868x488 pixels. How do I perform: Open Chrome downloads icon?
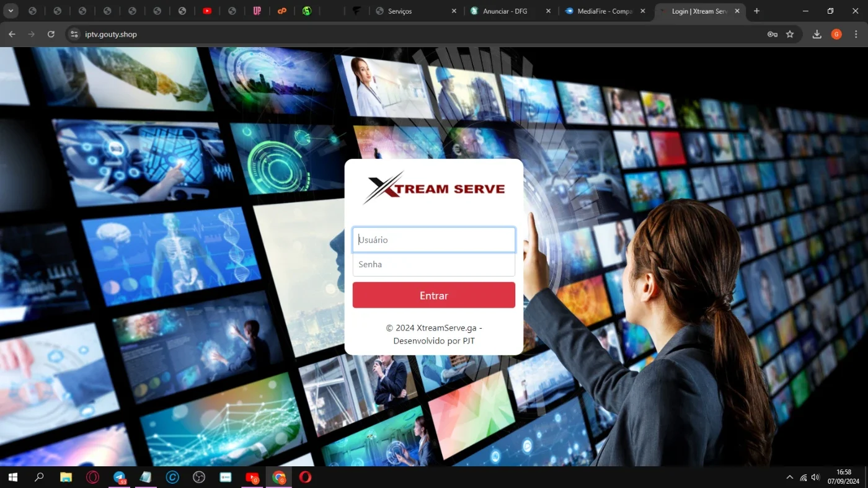[x=817, y=34]
